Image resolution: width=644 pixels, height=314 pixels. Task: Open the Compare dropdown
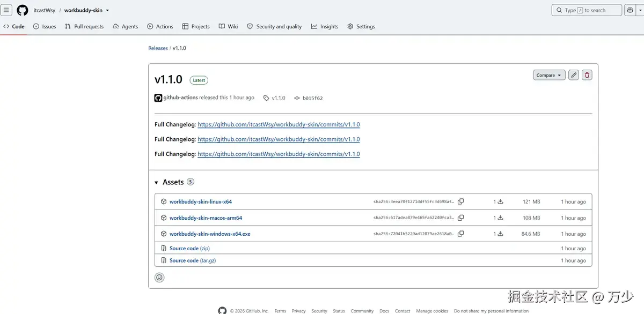pos(549,75)
